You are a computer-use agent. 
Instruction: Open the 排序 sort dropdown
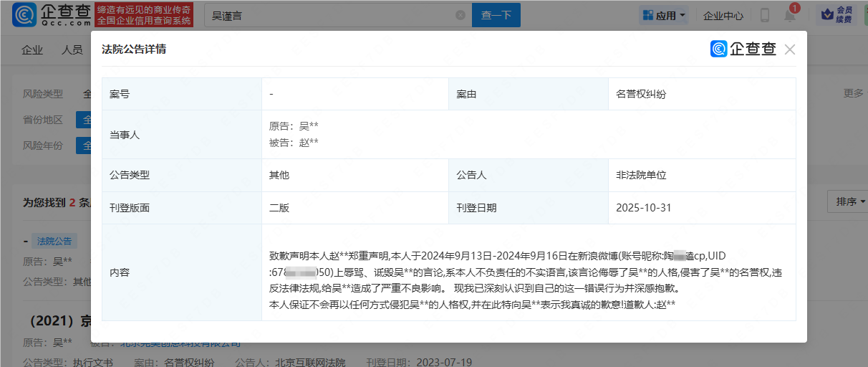(850, 201)
